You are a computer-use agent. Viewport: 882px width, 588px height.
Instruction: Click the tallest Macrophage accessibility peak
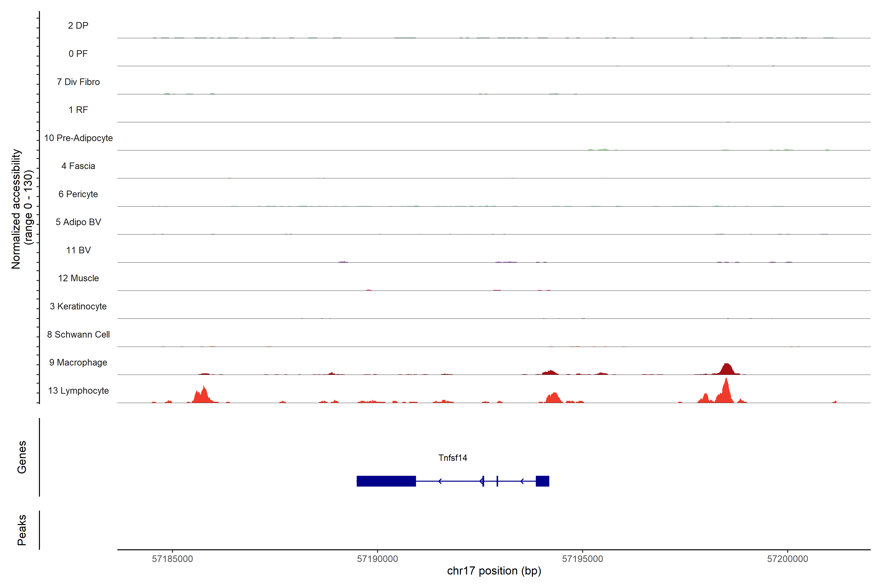click(x=727, y=369)
